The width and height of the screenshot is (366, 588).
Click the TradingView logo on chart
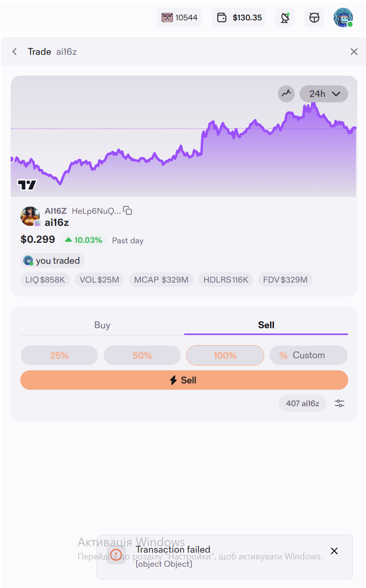pyautogui.click(x=27, y=185)
